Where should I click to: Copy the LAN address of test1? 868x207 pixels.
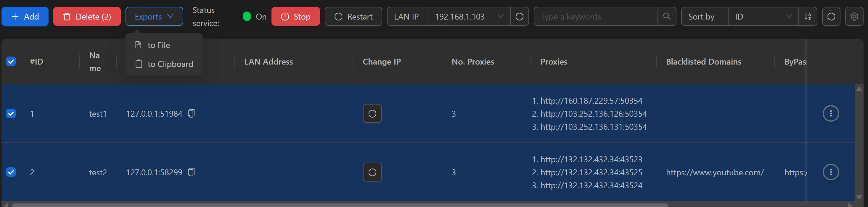pyautogui.click(x=191, y=114)
